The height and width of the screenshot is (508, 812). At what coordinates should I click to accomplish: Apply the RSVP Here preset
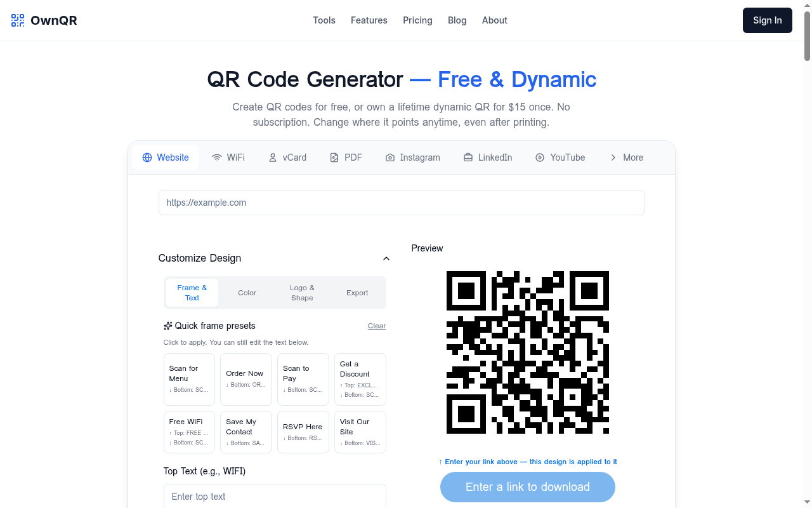pyautogui.click(x=303, y=432)
